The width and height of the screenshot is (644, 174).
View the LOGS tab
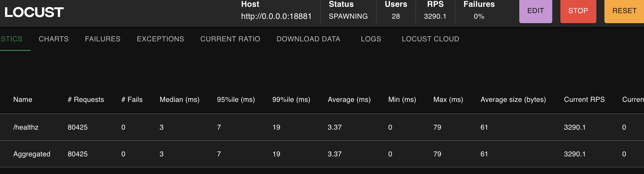(x=371, y=39)
